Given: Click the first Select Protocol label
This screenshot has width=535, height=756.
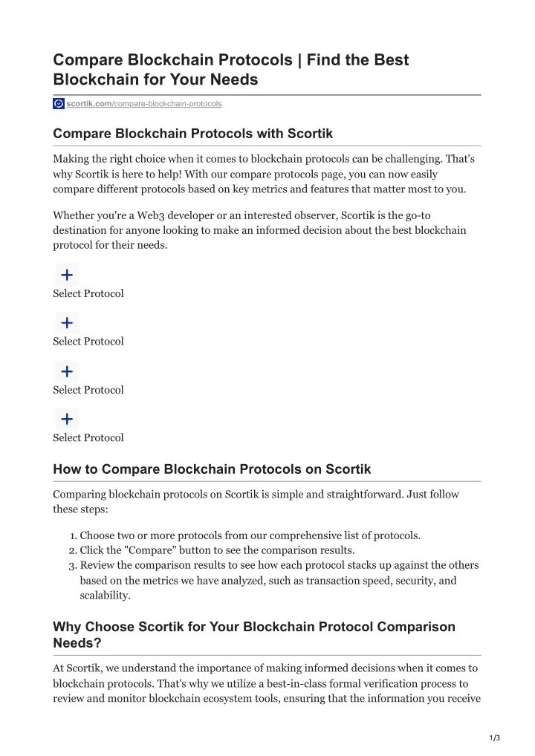Looking at the screenshot, I should [88, 293].
